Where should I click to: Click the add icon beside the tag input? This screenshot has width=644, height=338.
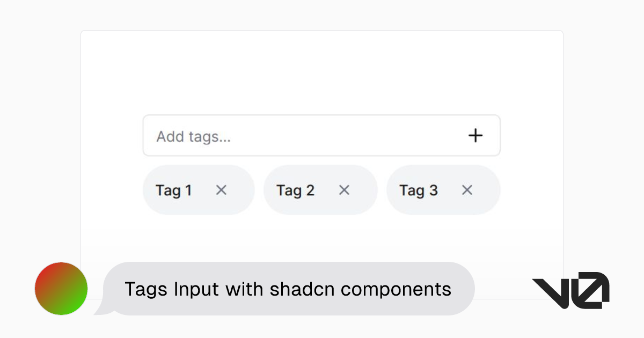pos(475,136)
